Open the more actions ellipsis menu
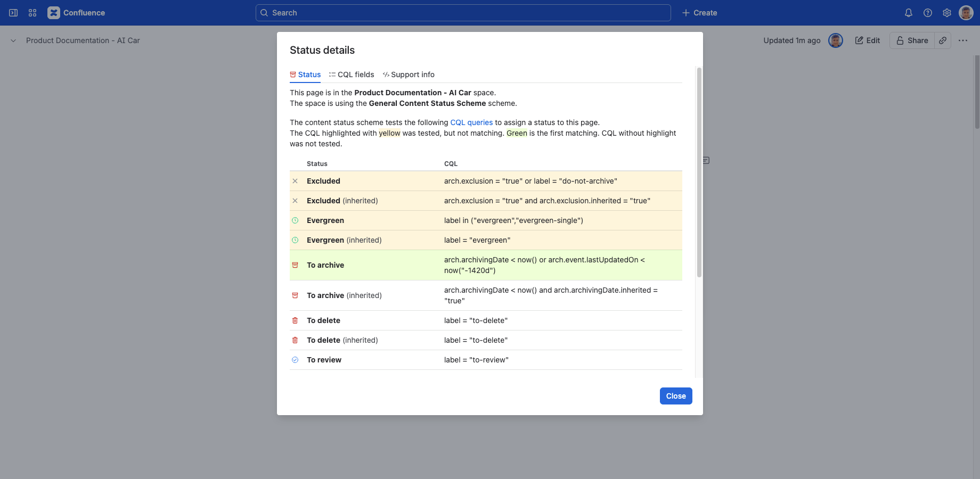The width and height of the screenshot is (980, 479). 963,40
